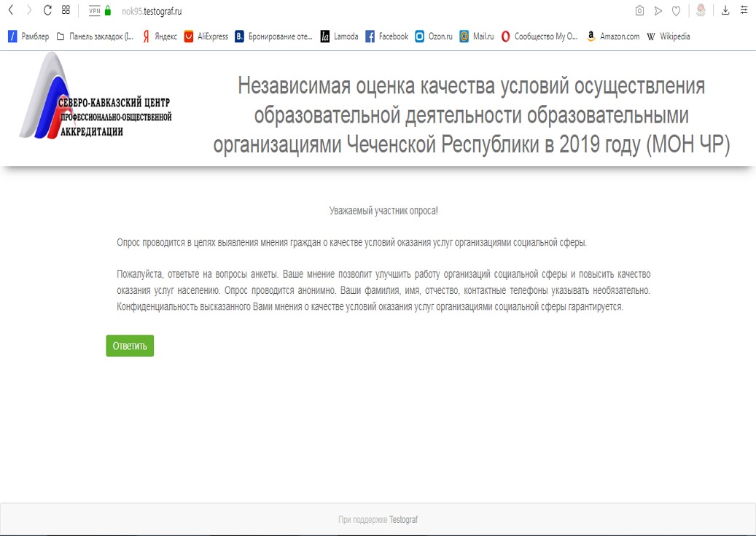Open the AliExpress bookmark
Image resolution: width=756 pixels, height=536 pixels.
206,36
